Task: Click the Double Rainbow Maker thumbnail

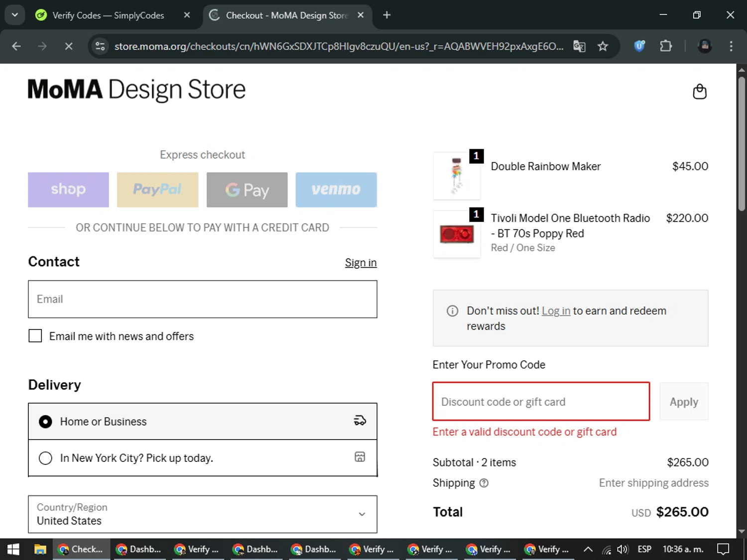Action: [x=457, y=175]
